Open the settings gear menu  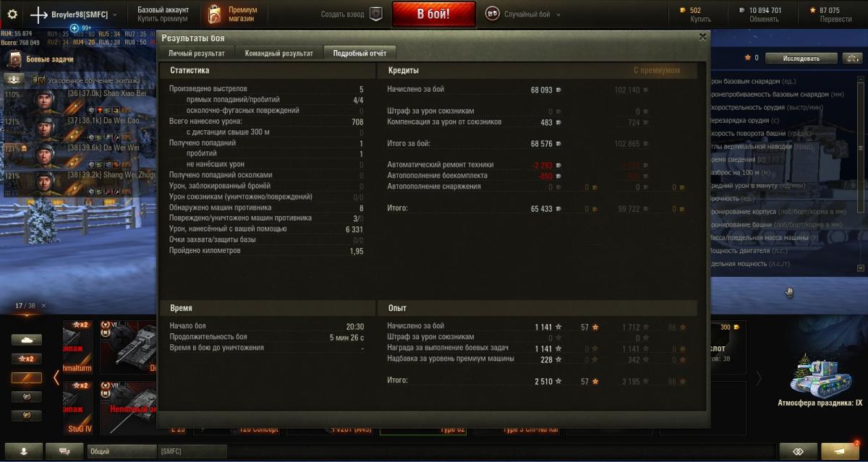(x=12, y=14)
